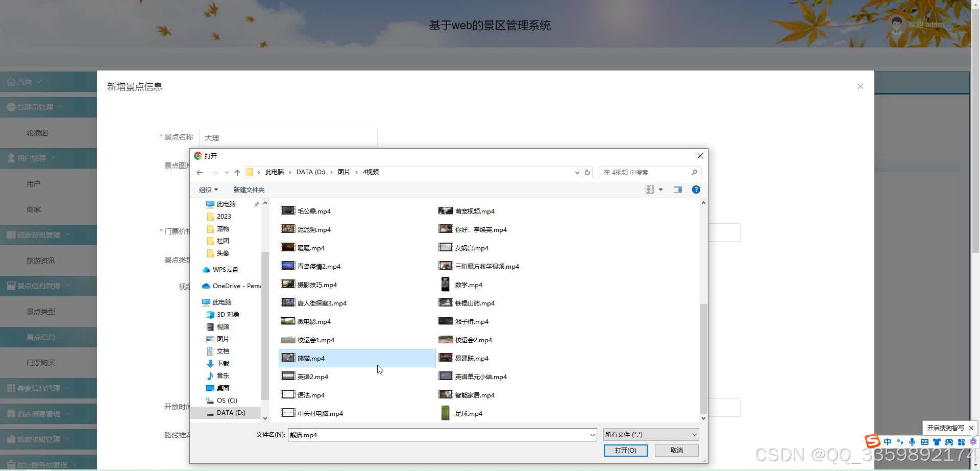Viewport: 980px width, 471px height.
Task: Select the file 熊猫.mp4
Action: [357, 358]
